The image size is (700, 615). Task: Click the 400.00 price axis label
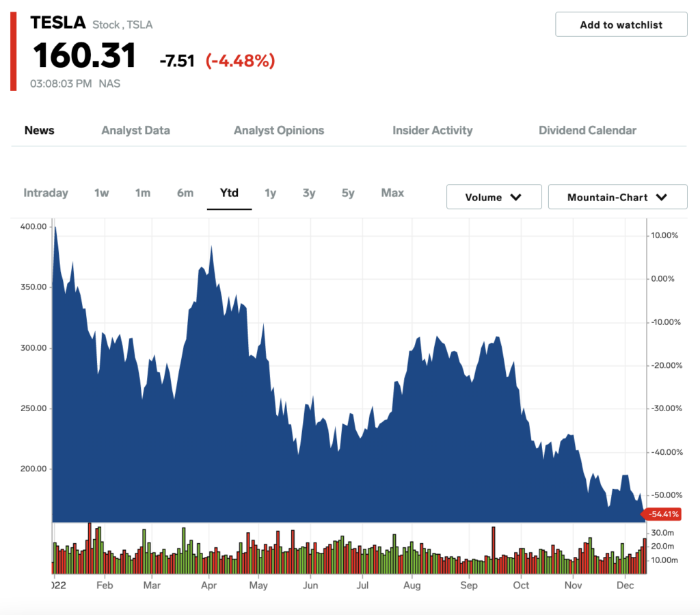click(x=33, y=226)
